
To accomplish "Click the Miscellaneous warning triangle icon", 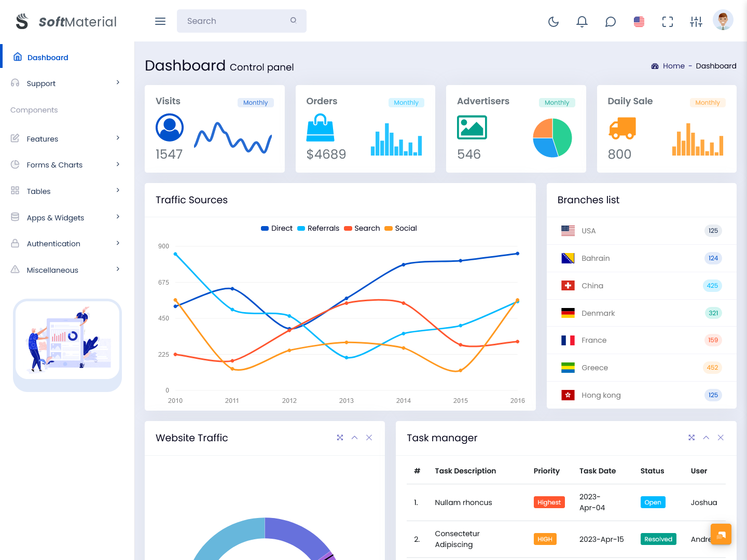I will click(x=15, y=270).
